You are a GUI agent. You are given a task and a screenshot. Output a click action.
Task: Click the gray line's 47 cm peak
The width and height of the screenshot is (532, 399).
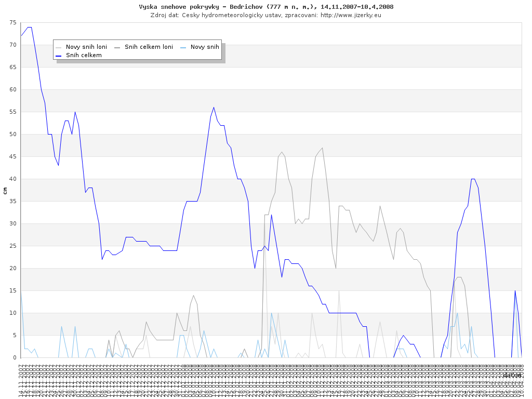point(322,148)
